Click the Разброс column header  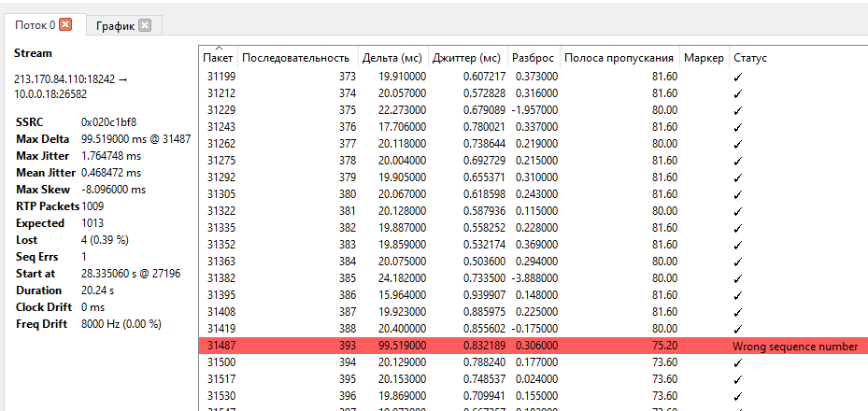534,58
